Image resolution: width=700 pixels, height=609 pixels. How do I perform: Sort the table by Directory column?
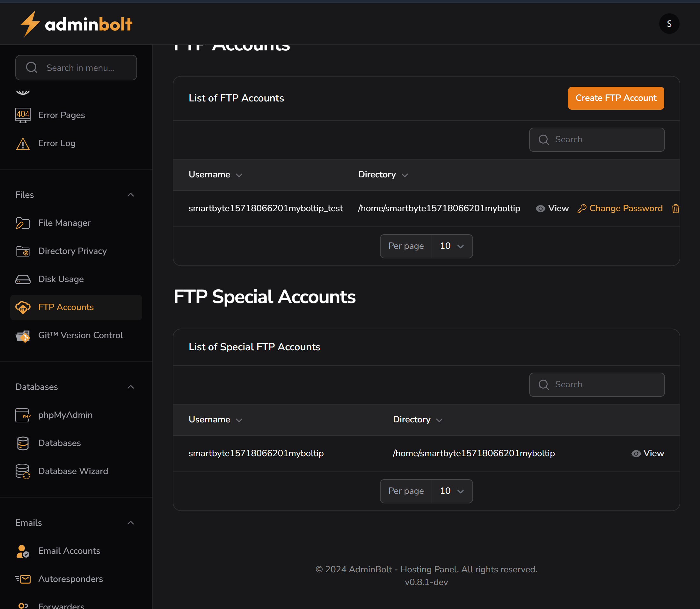[x=383, y=174]
